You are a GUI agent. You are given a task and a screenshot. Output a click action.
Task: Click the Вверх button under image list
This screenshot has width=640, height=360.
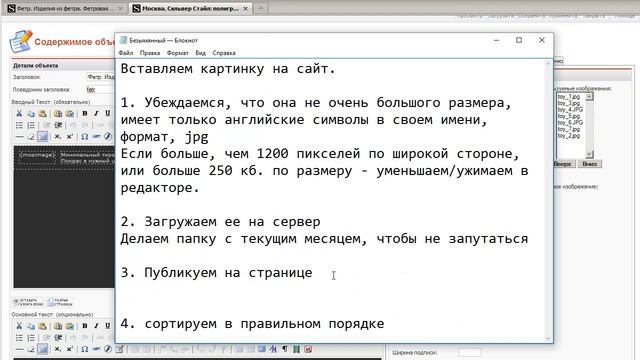coord(564,164)
